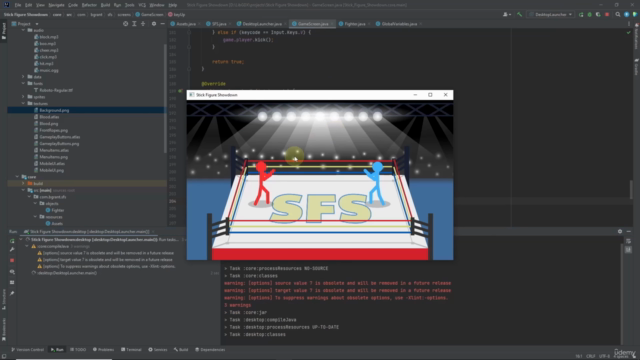Click the Project panel vertical scrollbar
Screen dimensions: 640x360
coord(165,98)
